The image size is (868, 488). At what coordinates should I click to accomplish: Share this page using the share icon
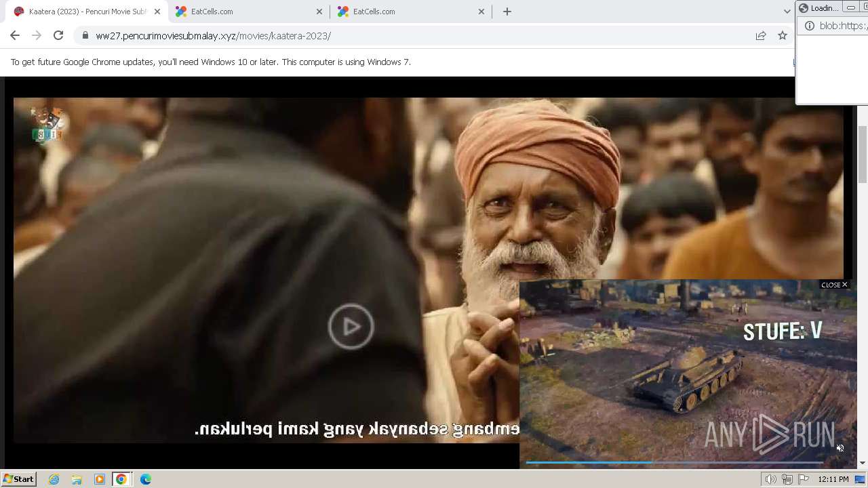[761, 35]
